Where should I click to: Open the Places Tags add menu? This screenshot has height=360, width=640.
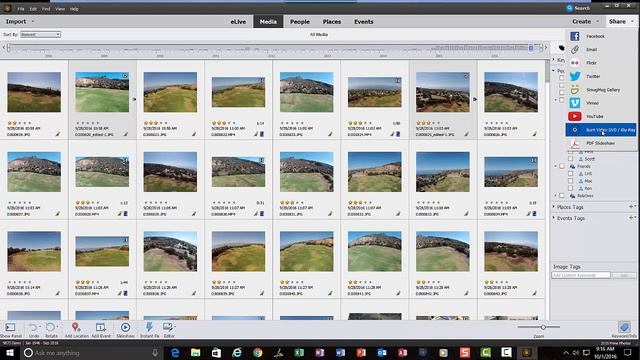tap(632, 207)
